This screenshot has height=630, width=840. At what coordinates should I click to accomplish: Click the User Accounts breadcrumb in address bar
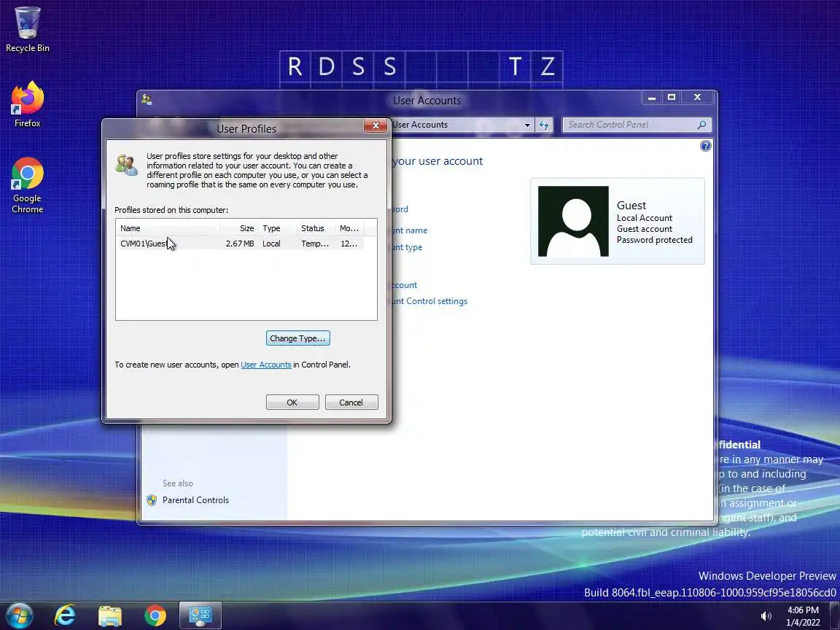point(419,125)
